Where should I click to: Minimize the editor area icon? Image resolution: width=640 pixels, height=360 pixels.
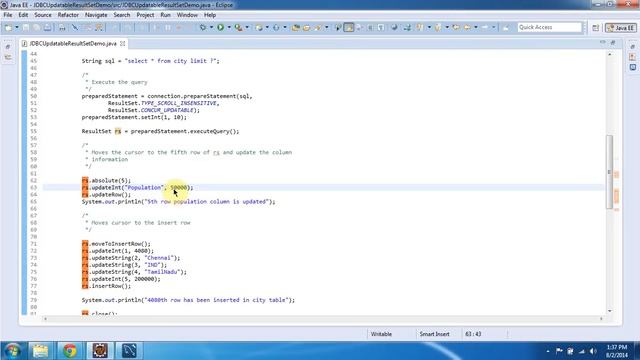tap(603, 42)
